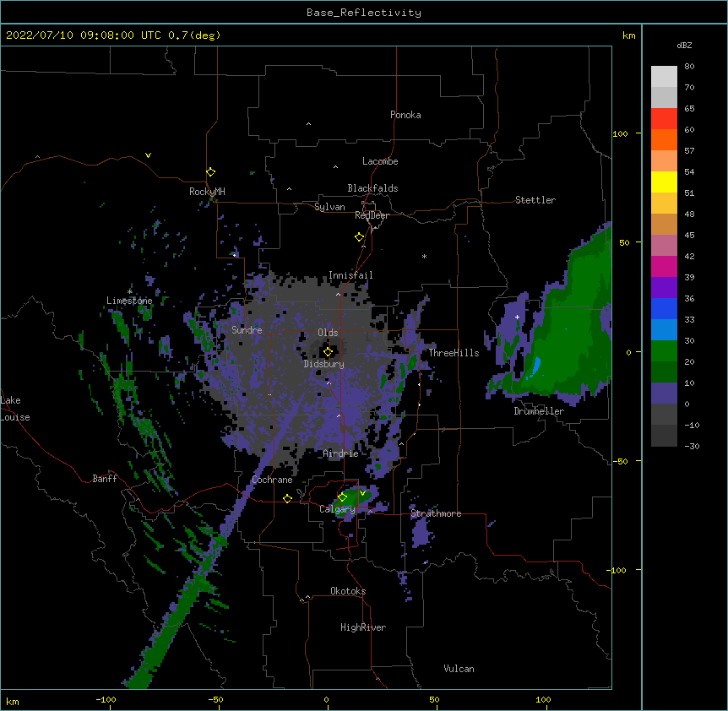This screenshot has width=728, height=711.
Task: Click the Sundre town label
Action: coord(247,330)
